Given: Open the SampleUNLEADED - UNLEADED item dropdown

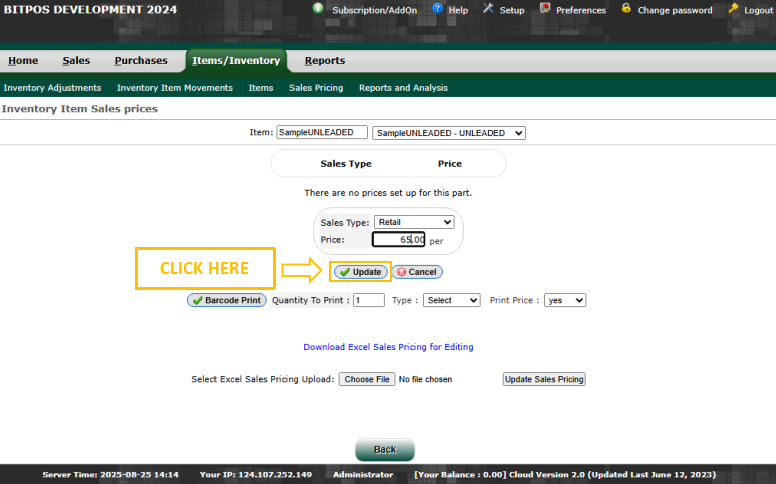Looking at the screenshot, I should click(448, 133).
